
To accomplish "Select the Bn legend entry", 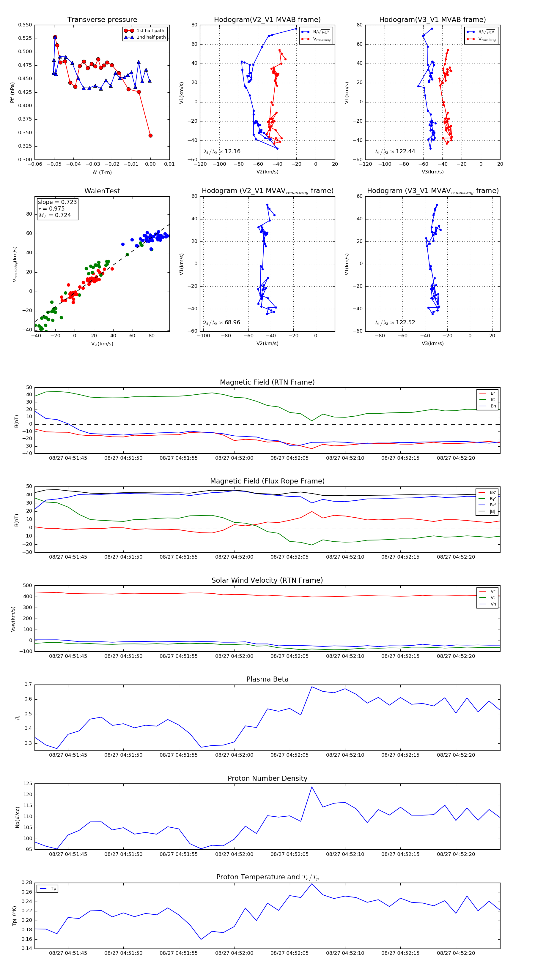I will 487,406.
